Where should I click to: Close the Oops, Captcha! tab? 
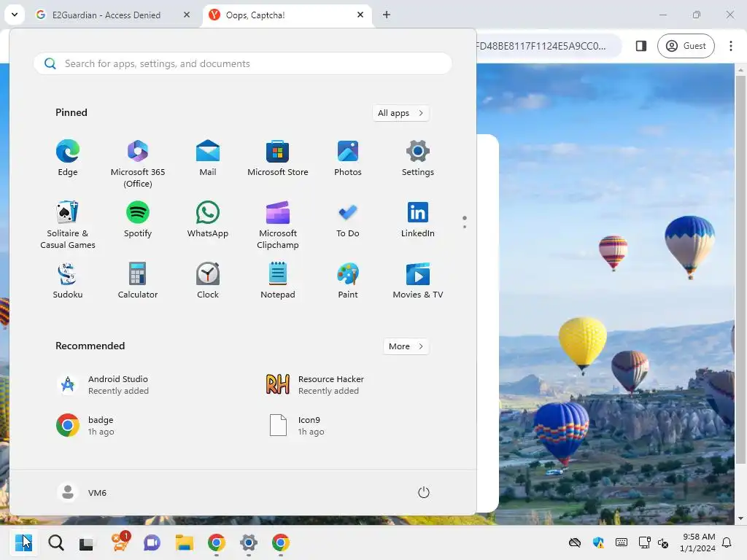click(360, 15)
